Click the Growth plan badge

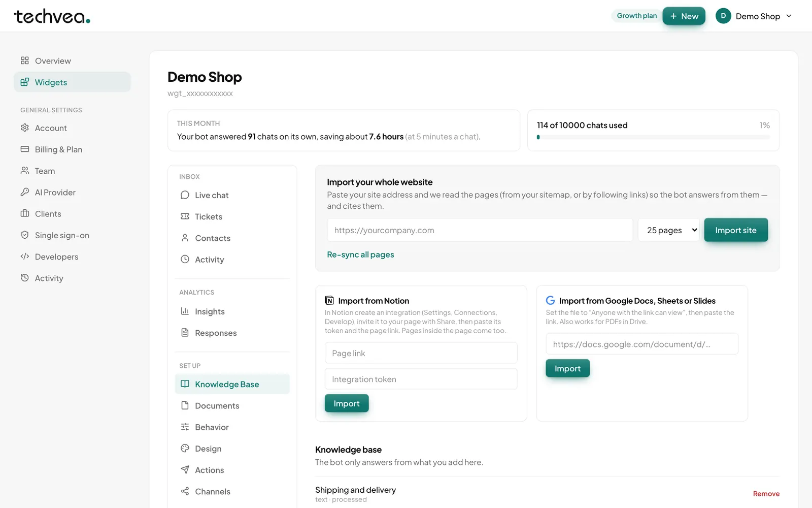click(637, 16)
